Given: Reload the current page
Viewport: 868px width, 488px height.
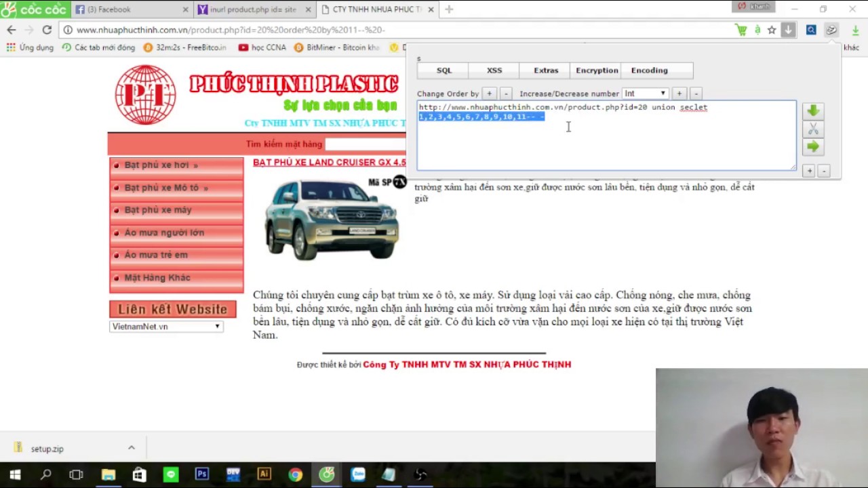Looking at the screenshot, I should click(x=47, y=30).
